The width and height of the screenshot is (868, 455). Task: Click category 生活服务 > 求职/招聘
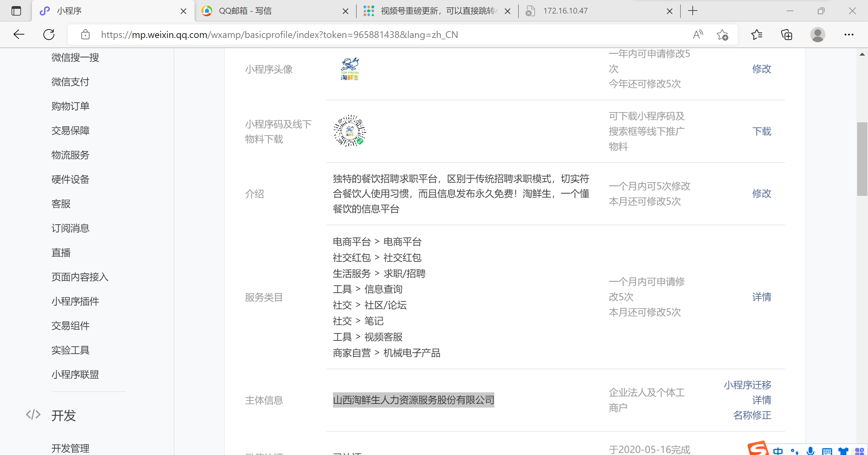click(x=379, y=273)
